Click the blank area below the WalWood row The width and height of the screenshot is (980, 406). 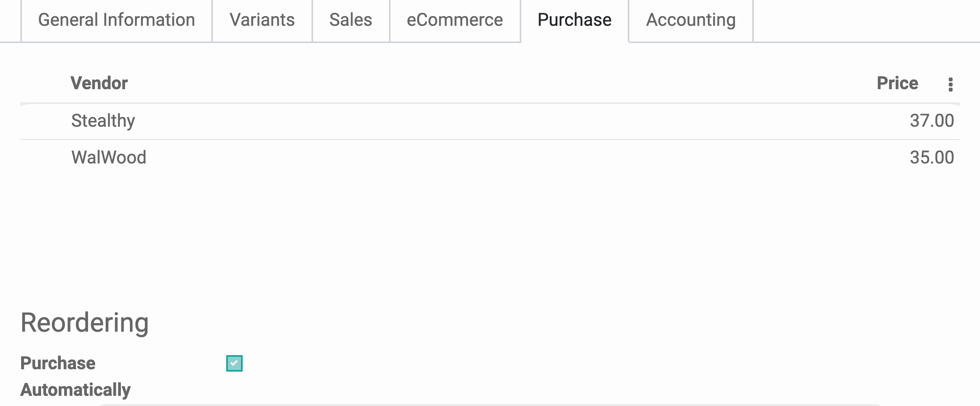pyautogui.click(x=489, y=227)
